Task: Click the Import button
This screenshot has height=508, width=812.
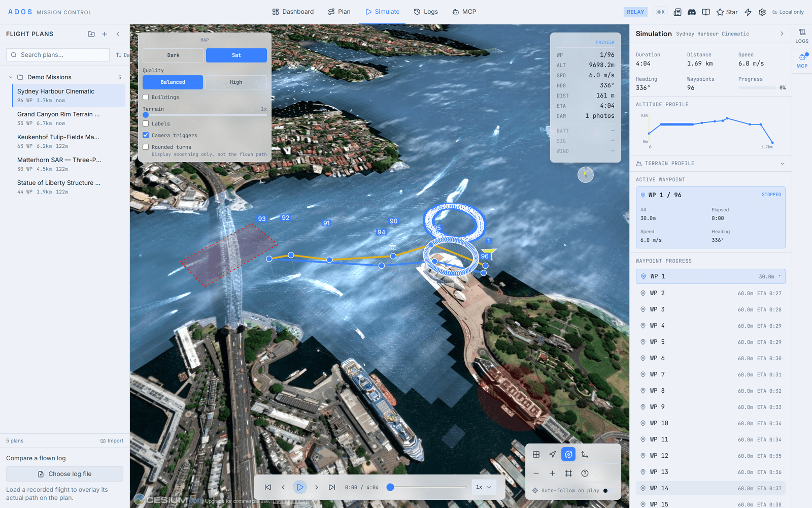Action: [112, 441]
